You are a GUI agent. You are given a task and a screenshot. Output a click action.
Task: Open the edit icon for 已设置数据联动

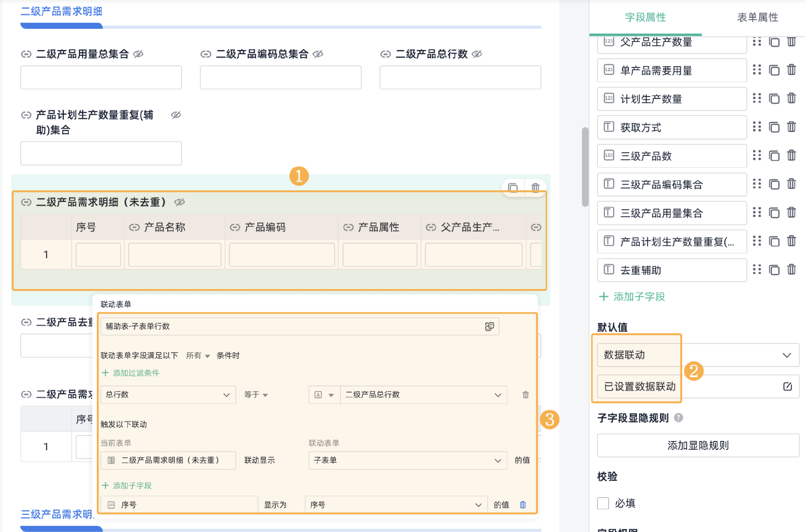coord(787,387)
